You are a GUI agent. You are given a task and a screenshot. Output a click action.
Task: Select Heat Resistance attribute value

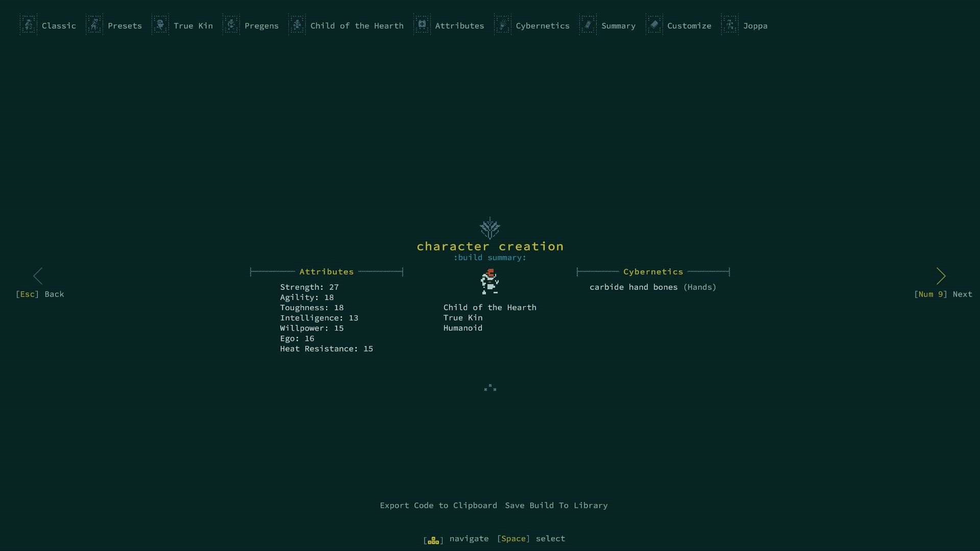(x=367, y=348)
